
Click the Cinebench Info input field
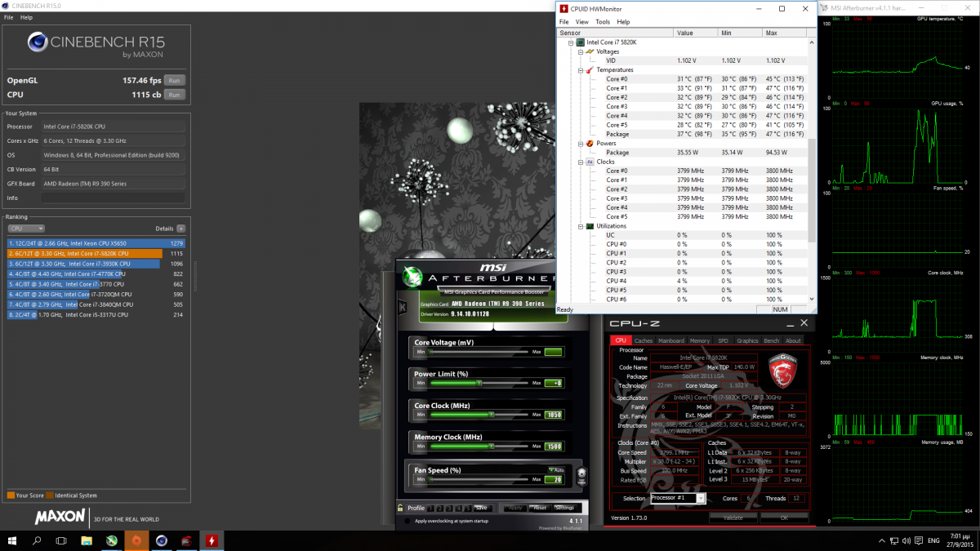113,198
